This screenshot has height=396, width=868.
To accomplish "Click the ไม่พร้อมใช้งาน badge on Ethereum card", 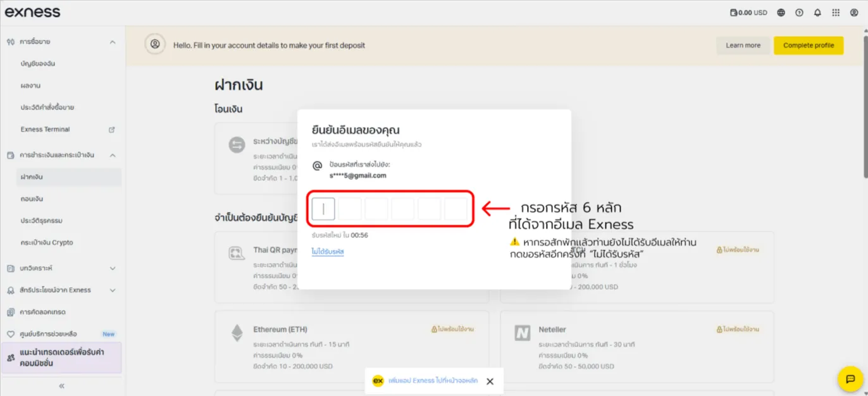I will point(453,330).
